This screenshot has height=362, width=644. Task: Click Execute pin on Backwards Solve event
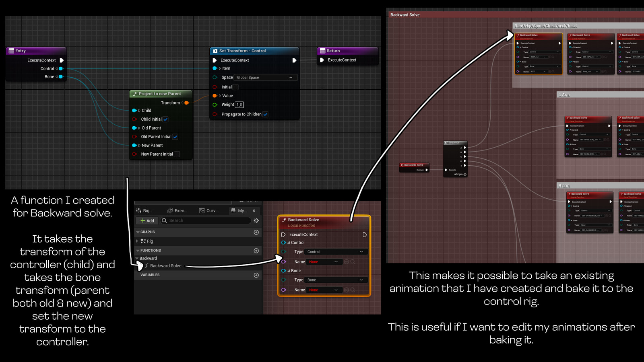pyautogui.click(x=427, y=170)
